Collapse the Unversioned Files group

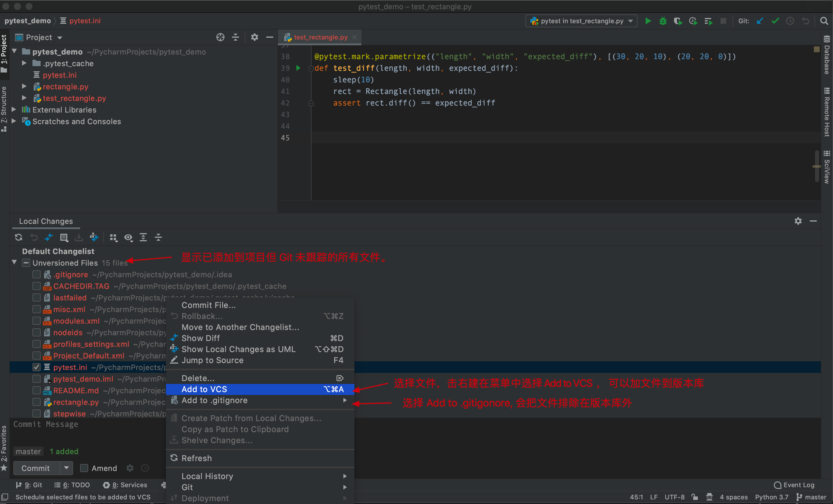pos(14,262)
